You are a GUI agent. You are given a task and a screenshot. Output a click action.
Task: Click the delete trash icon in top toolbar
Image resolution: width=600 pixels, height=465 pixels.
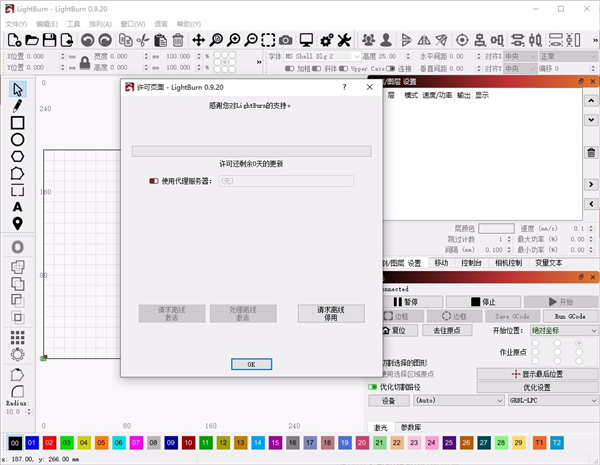tap(177, 40)
